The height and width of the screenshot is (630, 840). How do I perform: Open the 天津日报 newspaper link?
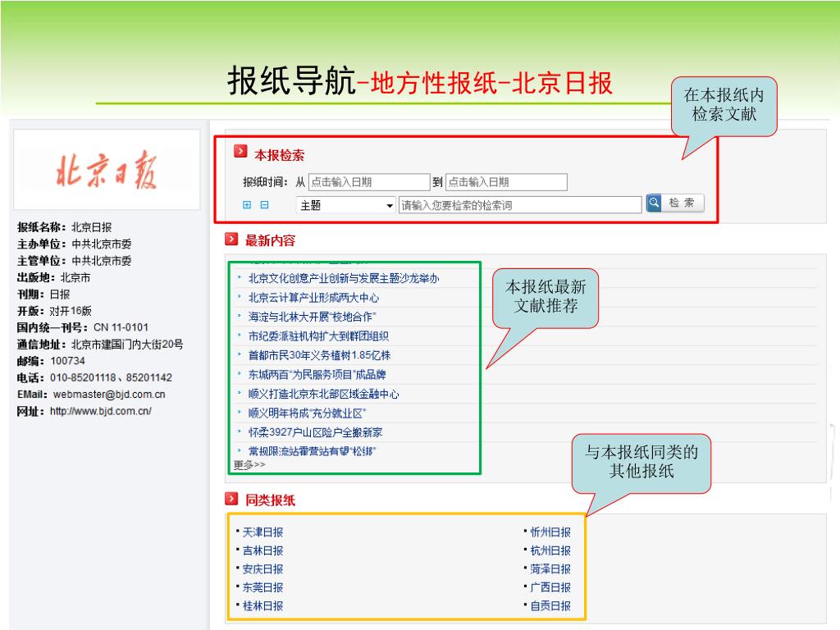[262, 532]
